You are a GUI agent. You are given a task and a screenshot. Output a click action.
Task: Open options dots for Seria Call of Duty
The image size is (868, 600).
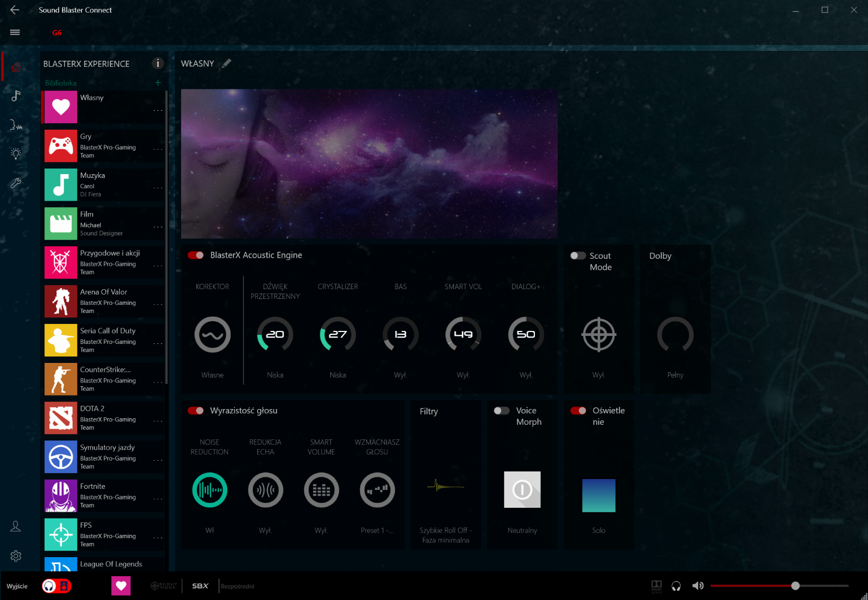point(158,343)
